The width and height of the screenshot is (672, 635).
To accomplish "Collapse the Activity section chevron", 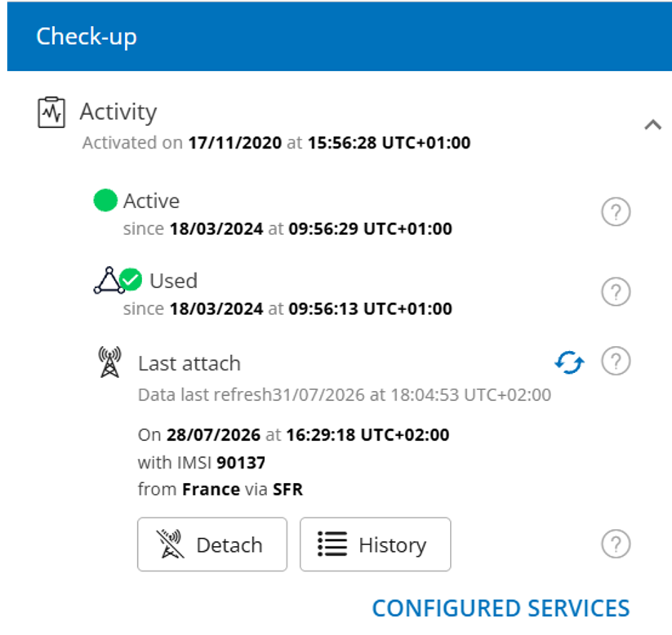I will [x=652, y=125].
